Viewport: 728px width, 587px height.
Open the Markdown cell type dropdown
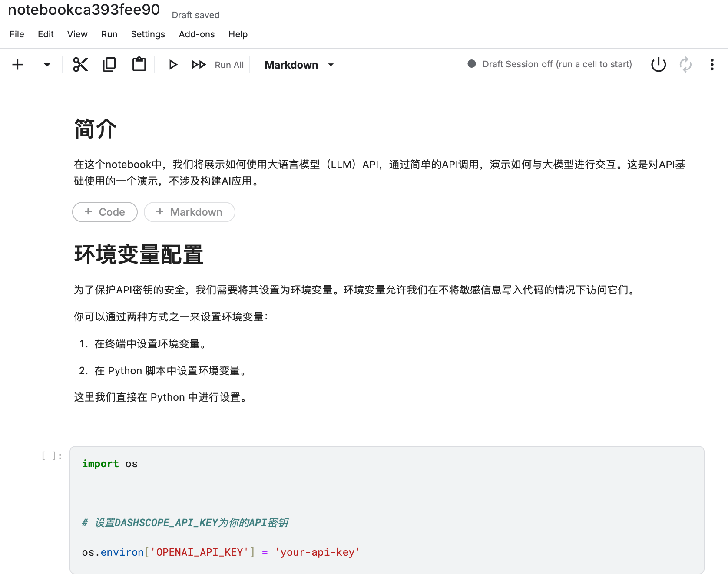click(299, 65)
